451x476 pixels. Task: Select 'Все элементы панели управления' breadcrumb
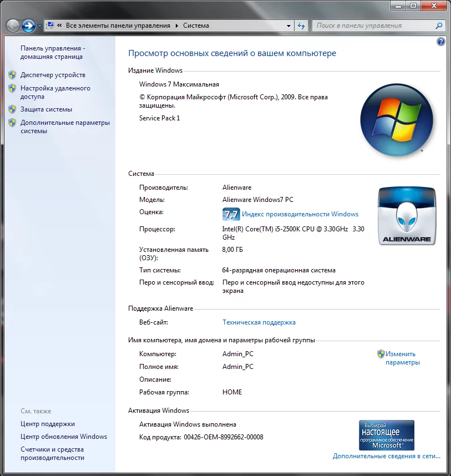coord(118,26)
